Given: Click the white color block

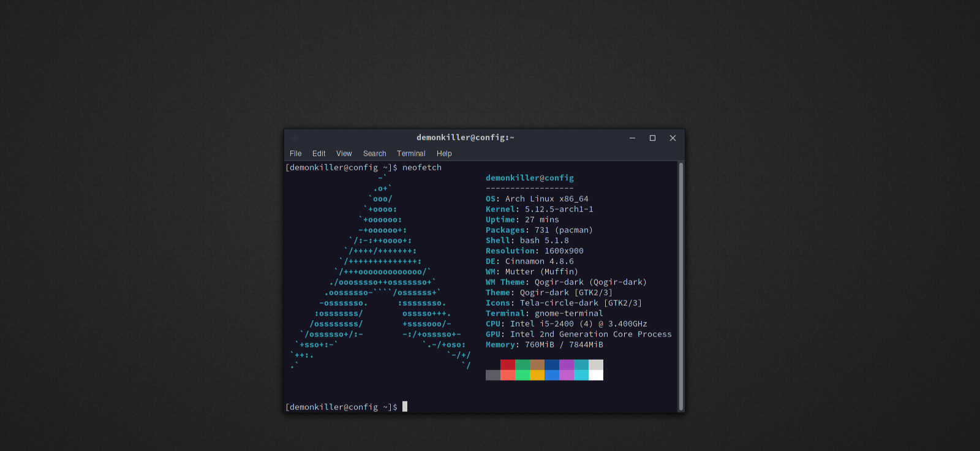Looking at the screenshot, I should pos(596,375).
